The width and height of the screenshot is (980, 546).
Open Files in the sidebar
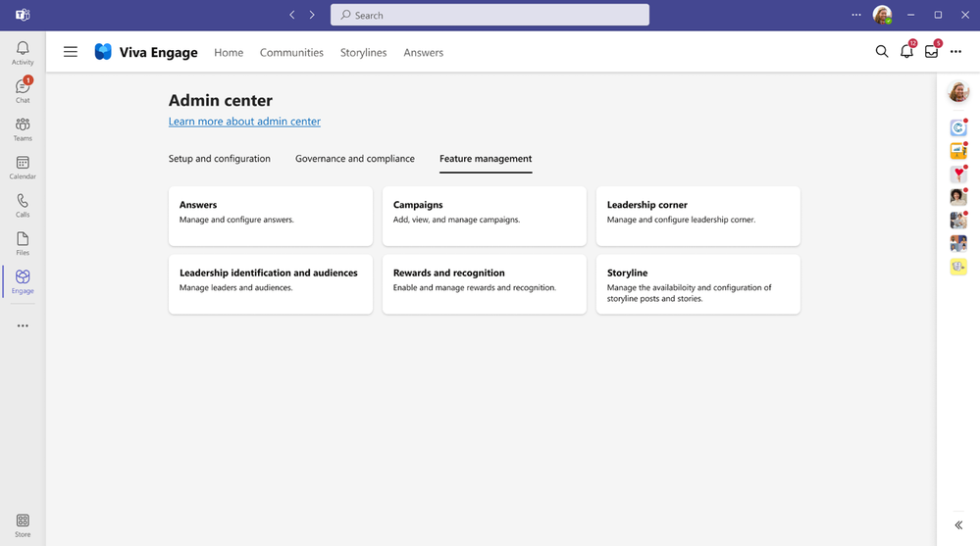(23, 243)
